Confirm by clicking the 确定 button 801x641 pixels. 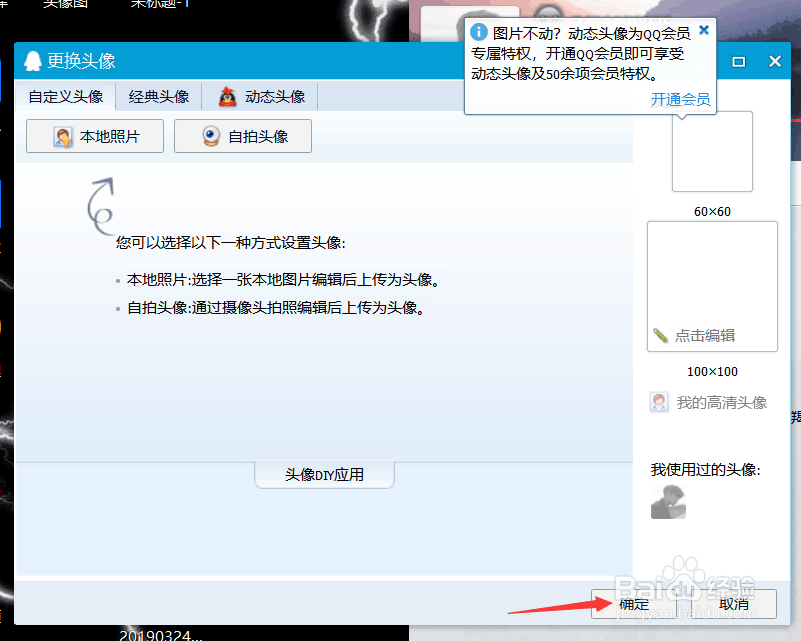(x=634, y=604)
